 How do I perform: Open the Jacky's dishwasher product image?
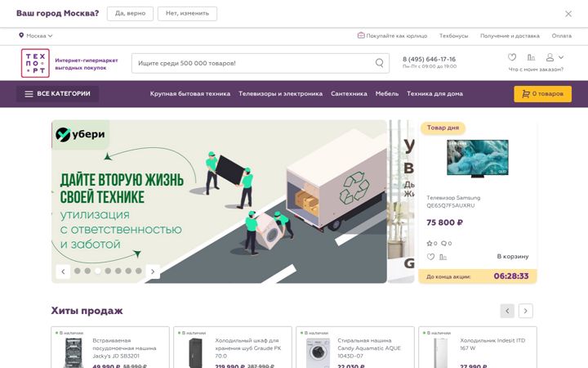pyautogui.click(x=73, y=353)
